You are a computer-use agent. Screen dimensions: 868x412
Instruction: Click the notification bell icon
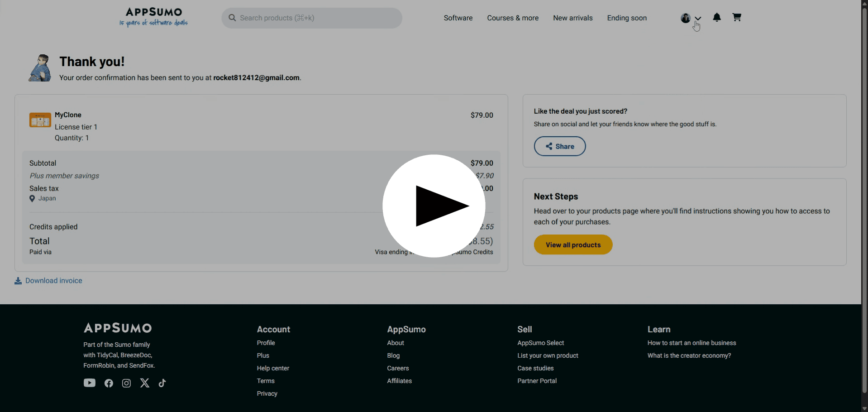pos(717,18)
